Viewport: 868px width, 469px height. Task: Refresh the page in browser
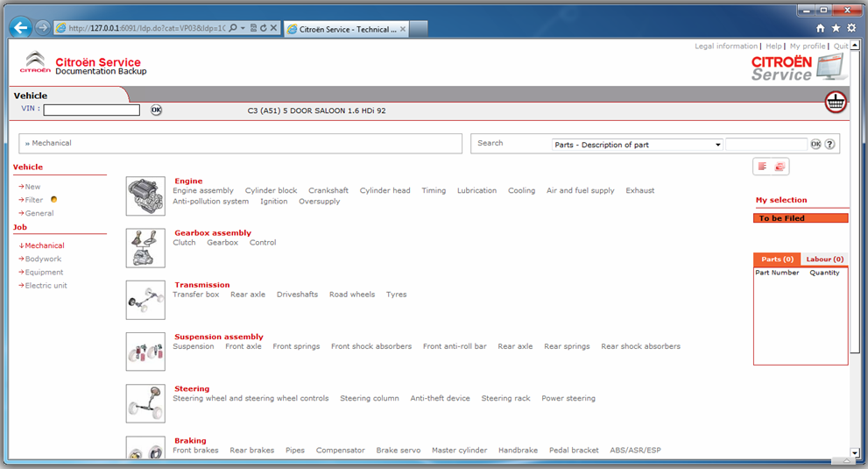point(264,28)
